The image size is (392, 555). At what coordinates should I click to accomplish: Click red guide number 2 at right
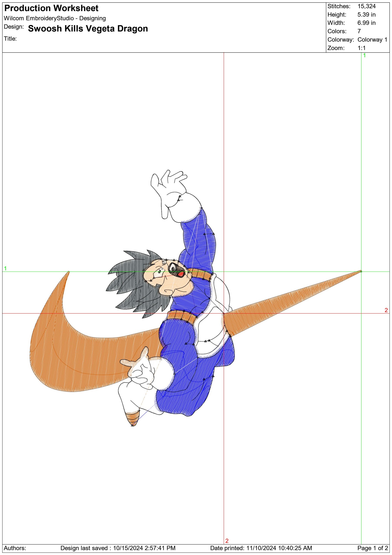(386, 310)
